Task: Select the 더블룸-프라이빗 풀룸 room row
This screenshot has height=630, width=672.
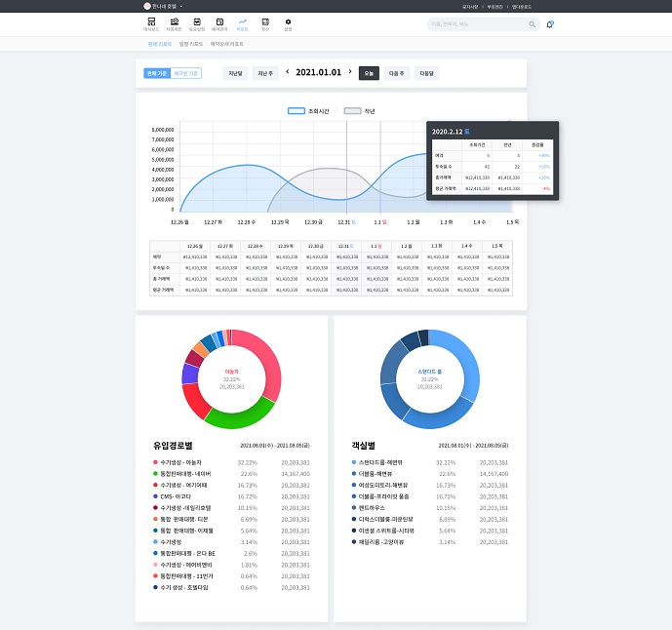Action: click(x=430, y=496)
